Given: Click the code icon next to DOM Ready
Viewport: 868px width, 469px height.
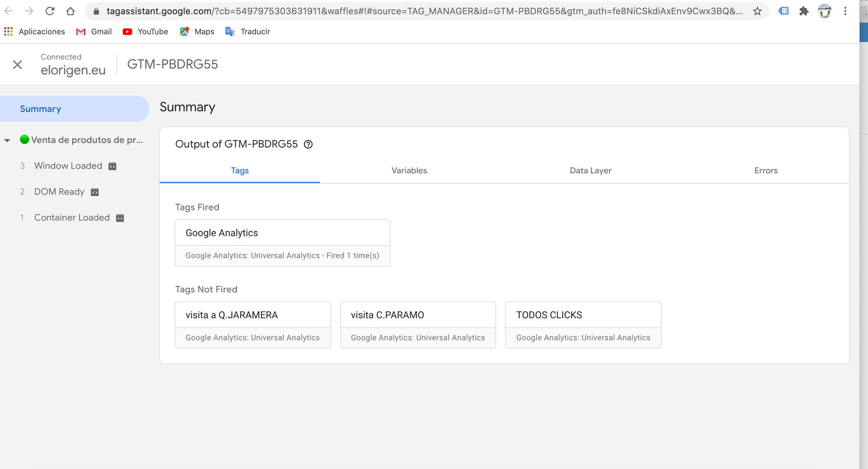Looking at the screenshot, I should coord(95,192).
